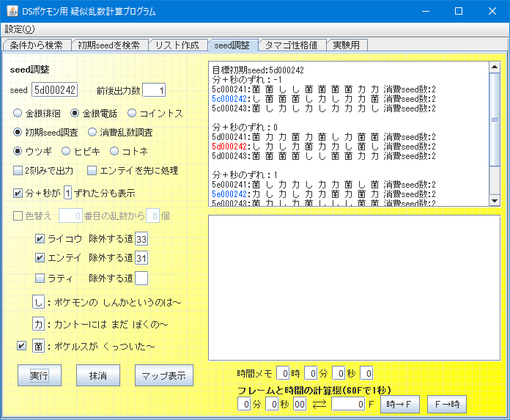Screen dimensions: 510x420
Task: Click the し symbol input field
Action: [x=38, y=302]
